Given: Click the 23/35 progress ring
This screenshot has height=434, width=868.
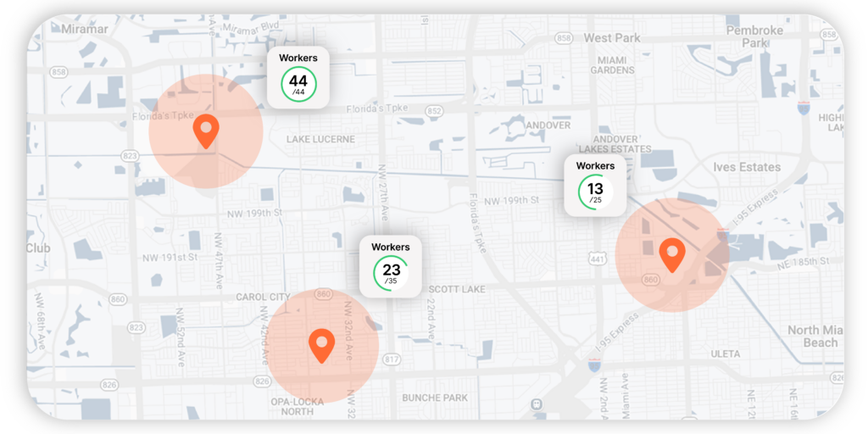Looking at the screenshot, I should [391, 273].
